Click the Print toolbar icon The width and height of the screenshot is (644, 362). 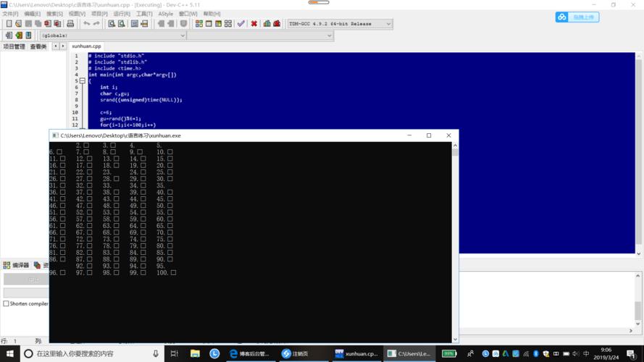(70, 24)
